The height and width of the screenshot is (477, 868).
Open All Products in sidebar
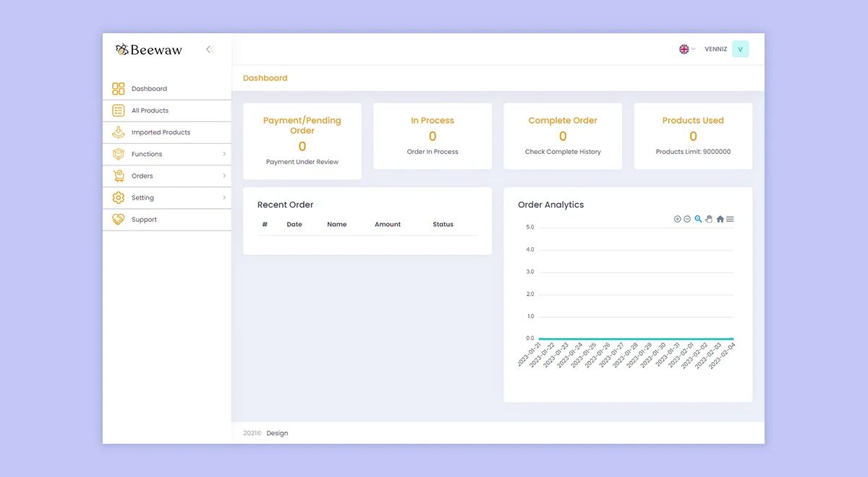(150, 111)
